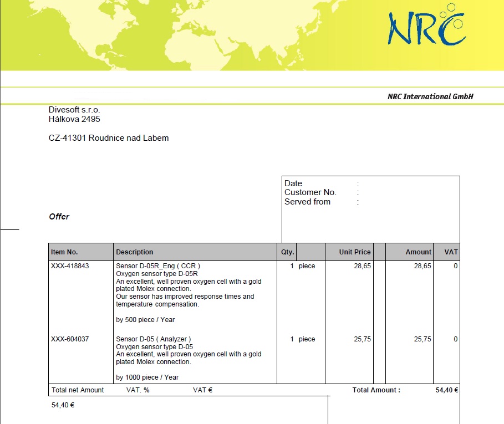Select the NRC International GmbH company name
The image size is (504, 424).
(430, 96)
